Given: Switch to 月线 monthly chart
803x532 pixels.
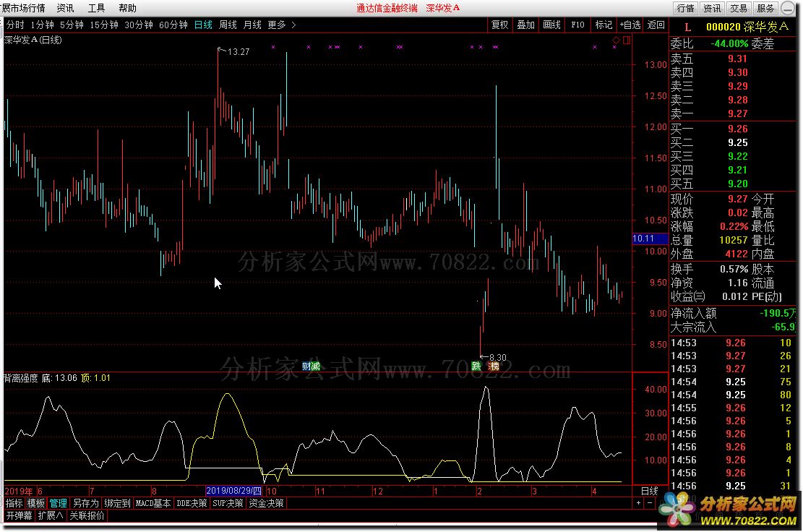Looking at the screenshot, I should click(x=252, y=25).
